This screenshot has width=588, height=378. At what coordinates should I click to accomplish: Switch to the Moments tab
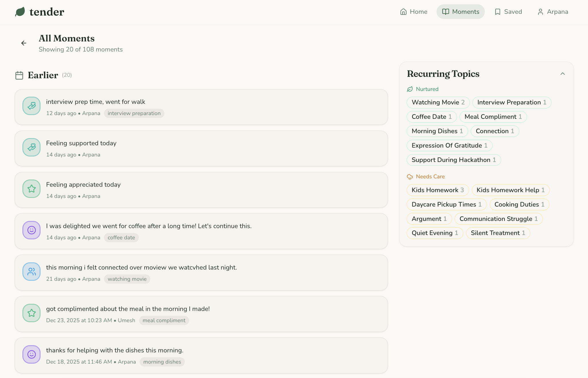(x=460, y=12)
